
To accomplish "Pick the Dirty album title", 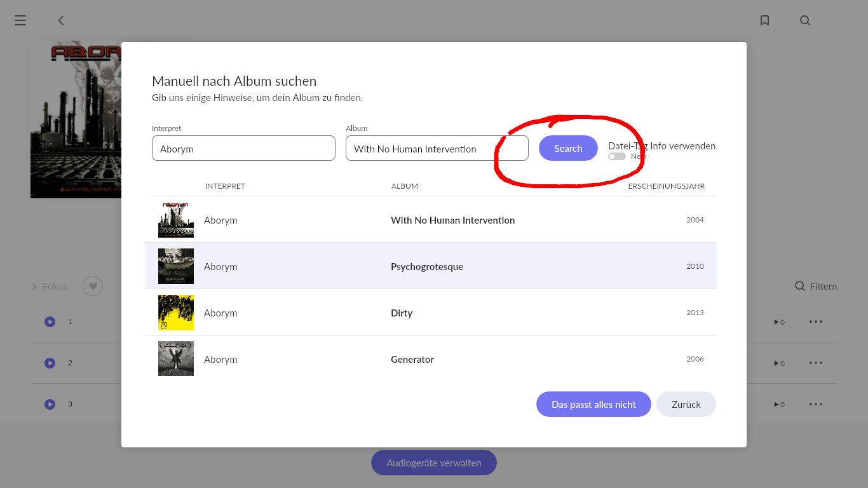I will [x=402, y=313].
